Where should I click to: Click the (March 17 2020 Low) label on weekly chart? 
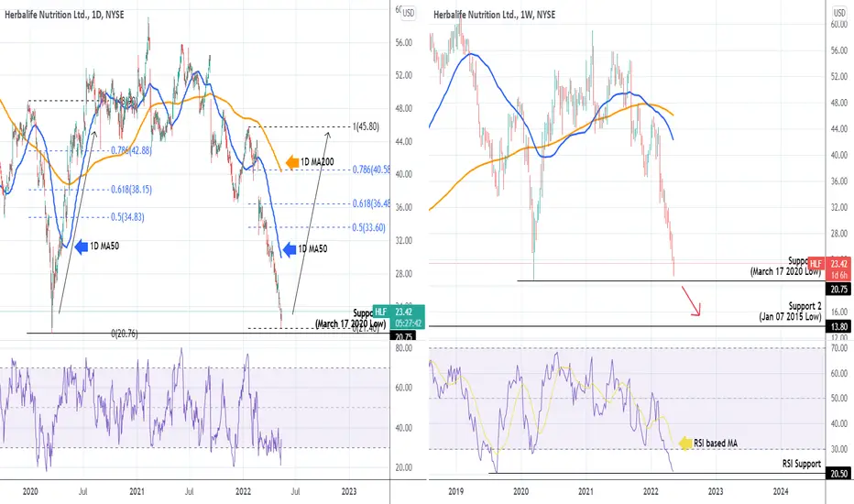[x=785, y=271]
